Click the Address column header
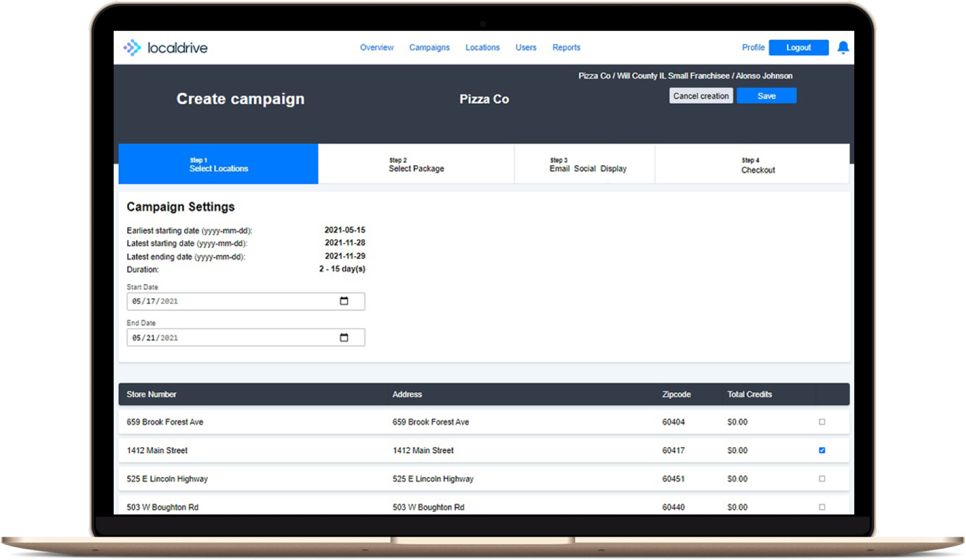This screenshot has height=560, width=966. pos(407,394)
